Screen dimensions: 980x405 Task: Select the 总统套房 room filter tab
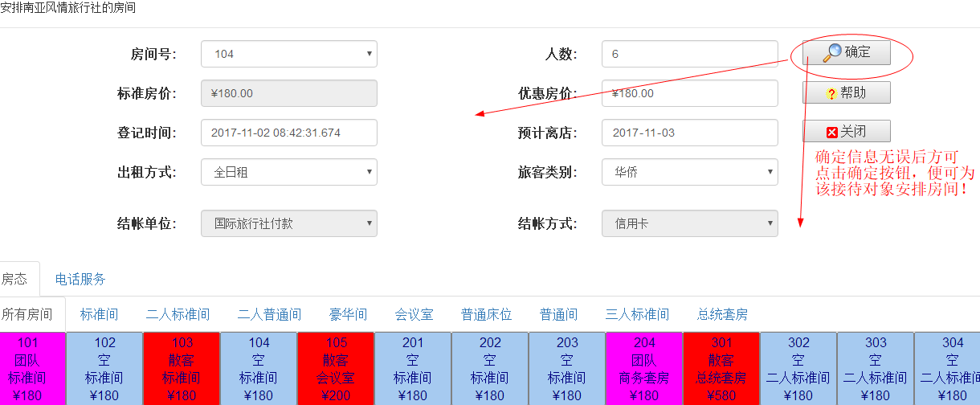(x=723, y=314)
